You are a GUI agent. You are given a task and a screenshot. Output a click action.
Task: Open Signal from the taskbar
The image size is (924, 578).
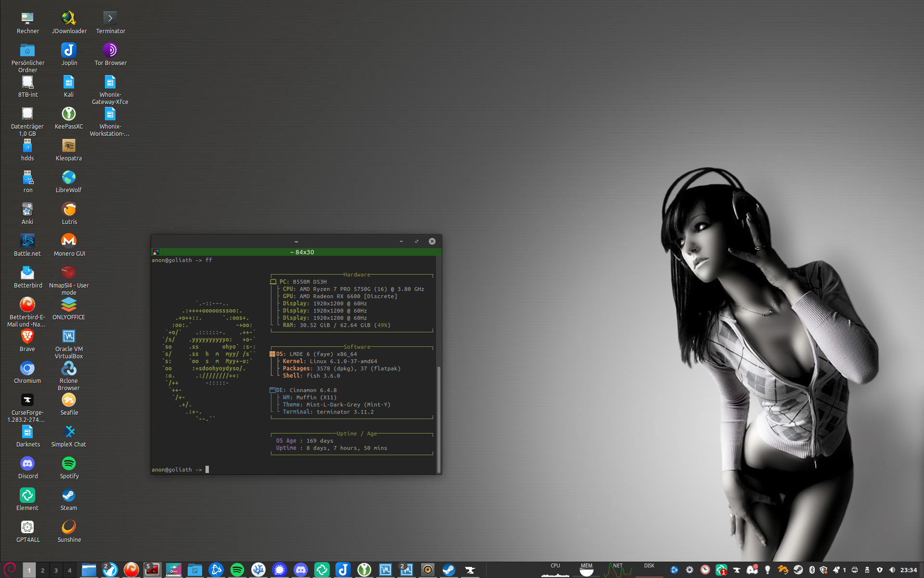(279, 570)
